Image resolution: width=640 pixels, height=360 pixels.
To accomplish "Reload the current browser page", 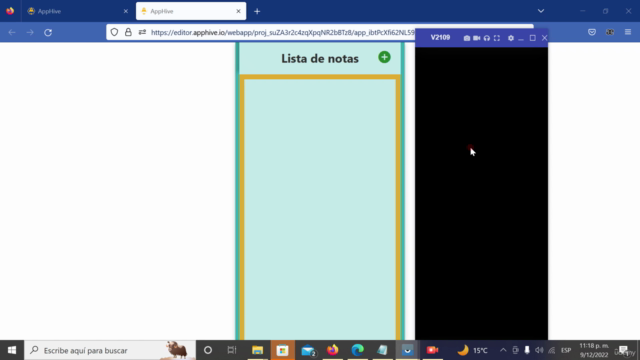I will pyautogui.click(x=48, y=32).
